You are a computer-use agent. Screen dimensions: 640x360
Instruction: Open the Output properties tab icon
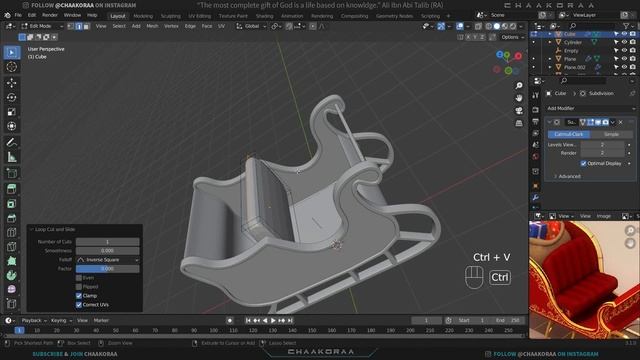click(x=536, y=122)
